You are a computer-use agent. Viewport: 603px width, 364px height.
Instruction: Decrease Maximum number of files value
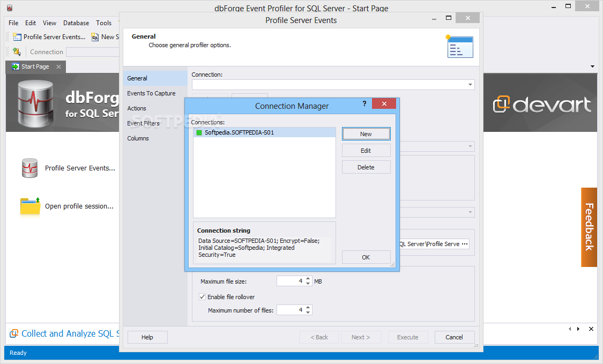coord(308,312)
